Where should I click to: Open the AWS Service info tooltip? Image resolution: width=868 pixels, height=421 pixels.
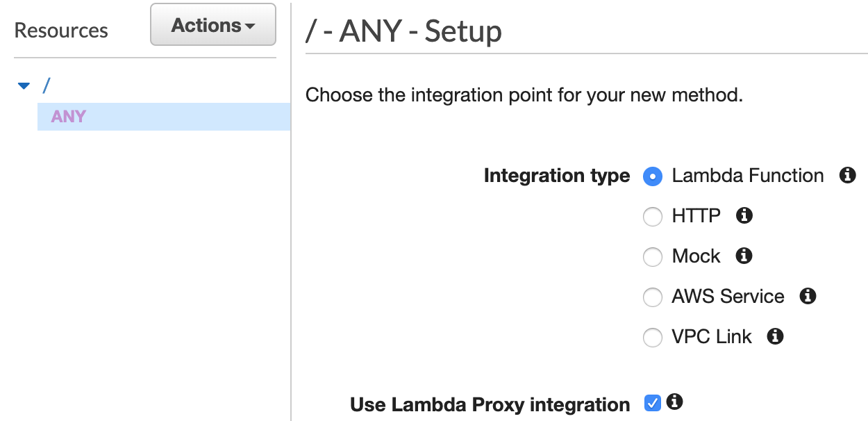(807, 297)
